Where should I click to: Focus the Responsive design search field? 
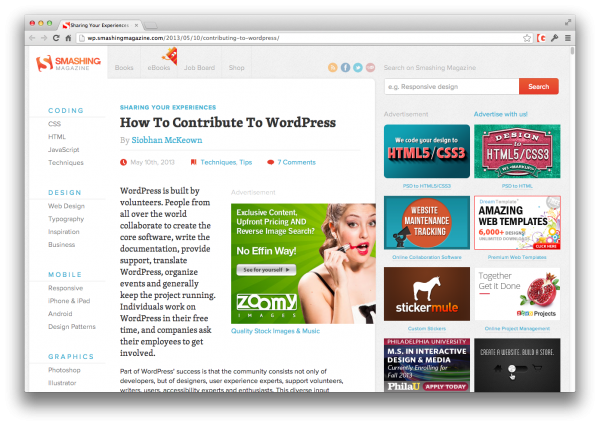point(452,87)
